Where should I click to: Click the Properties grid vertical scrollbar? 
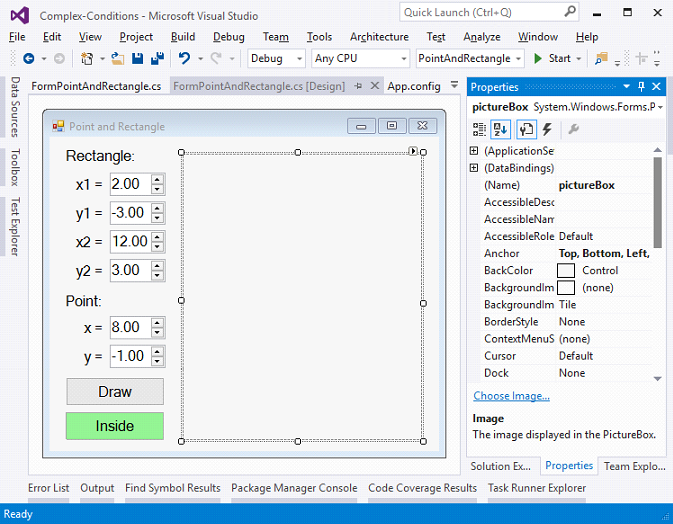pyautogui.click(x=657, y=202)
